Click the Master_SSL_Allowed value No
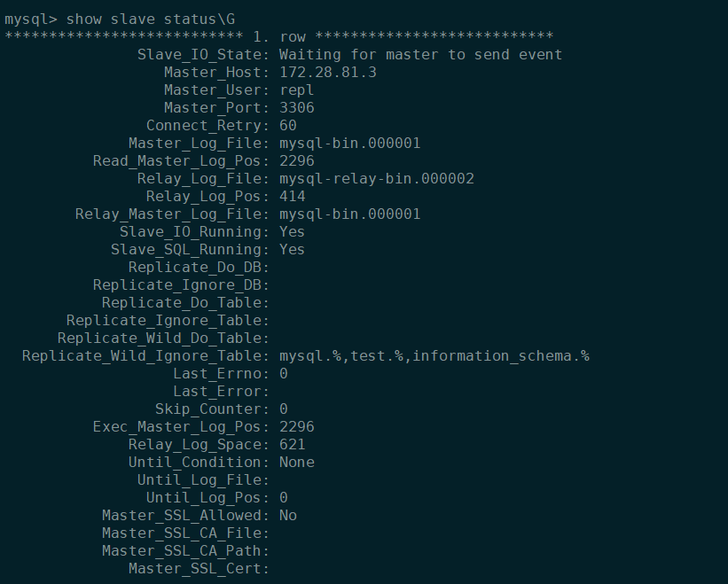 tap(287, 515)
